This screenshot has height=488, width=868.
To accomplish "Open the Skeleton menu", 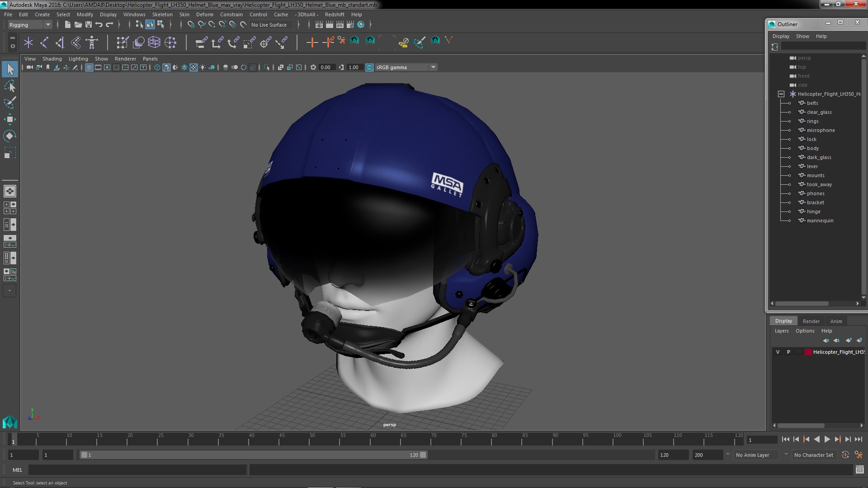I will click(x=162, y=14).
